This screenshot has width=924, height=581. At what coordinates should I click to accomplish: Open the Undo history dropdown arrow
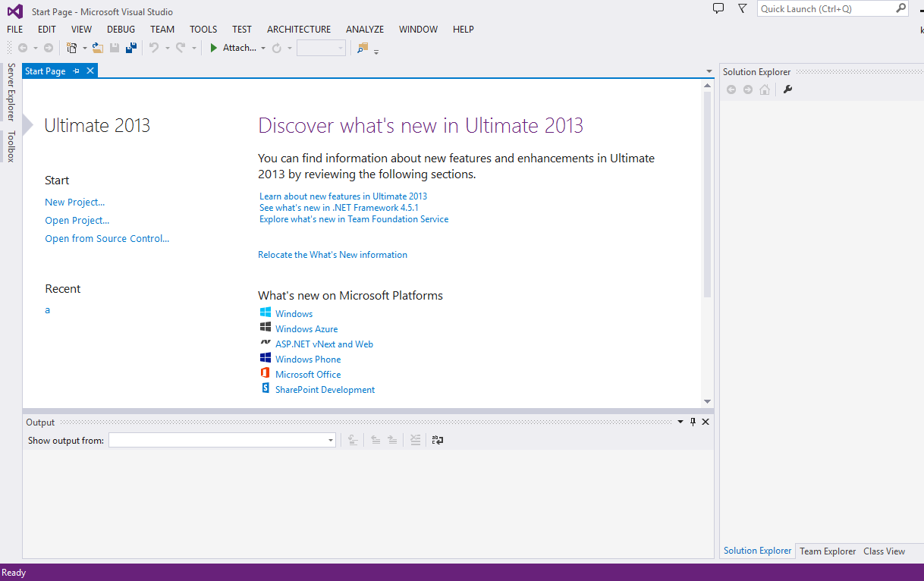click(167, 49)
